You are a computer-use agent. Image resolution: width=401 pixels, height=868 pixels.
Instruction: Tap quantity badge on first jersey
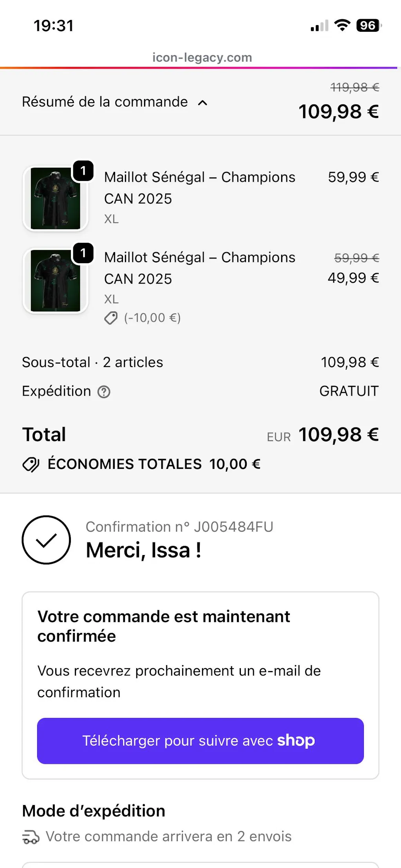coord(83,171)
